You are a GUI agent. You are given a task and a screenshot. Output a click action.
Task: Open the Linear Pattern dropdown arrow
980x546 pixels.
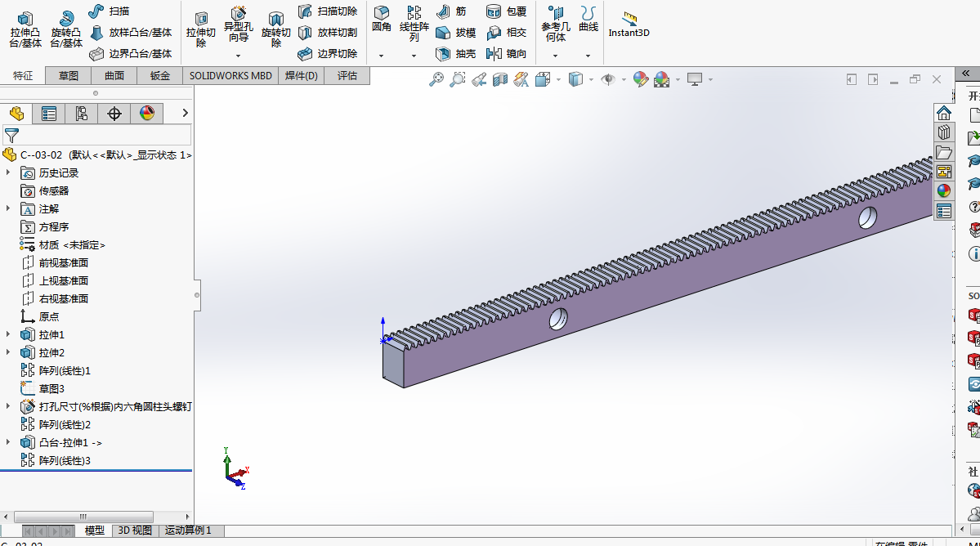pos(414,56)
